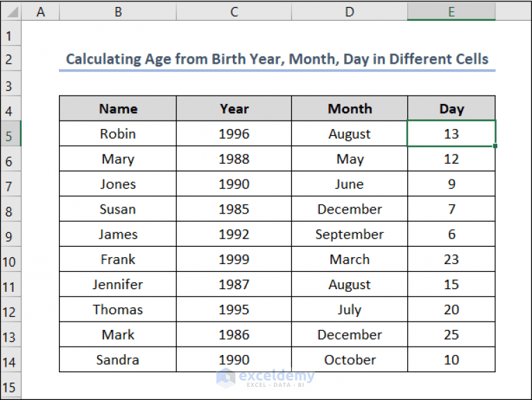Click the 'October' month cell

pos(350,359)
